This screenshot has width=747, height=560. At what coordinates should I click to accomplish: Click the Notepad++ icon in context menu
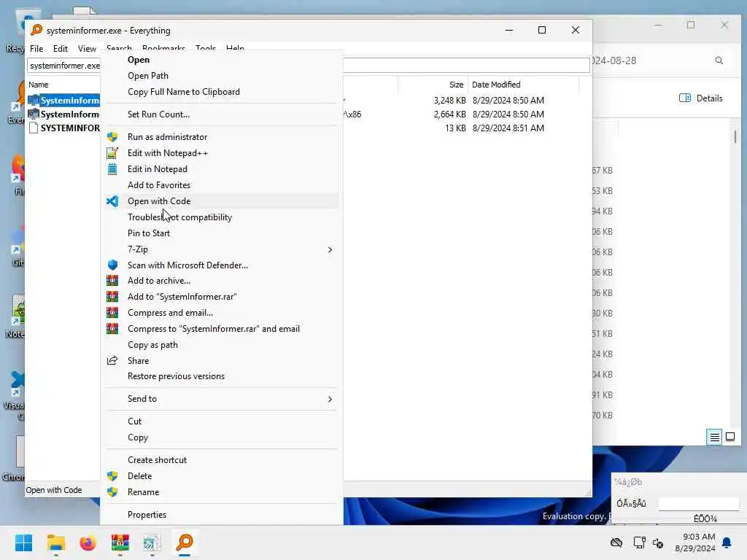[112, 153]
